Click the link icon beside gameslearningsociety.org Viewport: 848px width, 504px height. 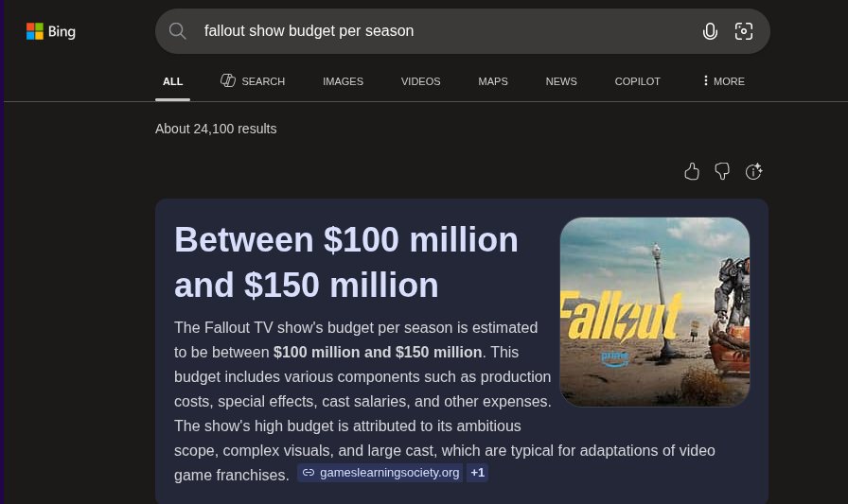(309, 473)
